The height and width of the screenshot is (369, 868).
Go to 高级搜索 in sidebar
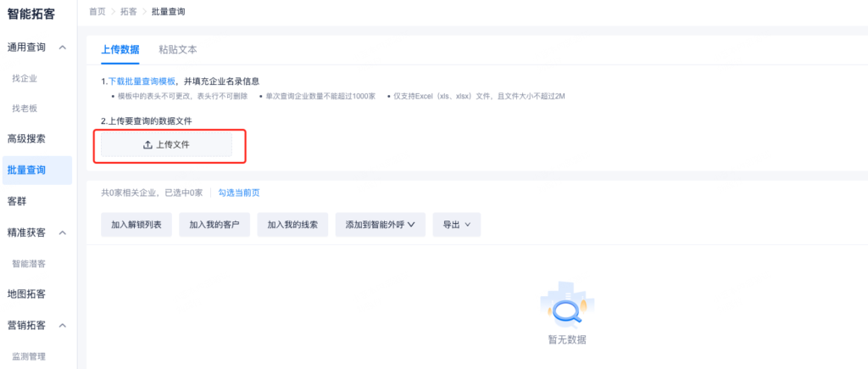[x=26, y=139]
